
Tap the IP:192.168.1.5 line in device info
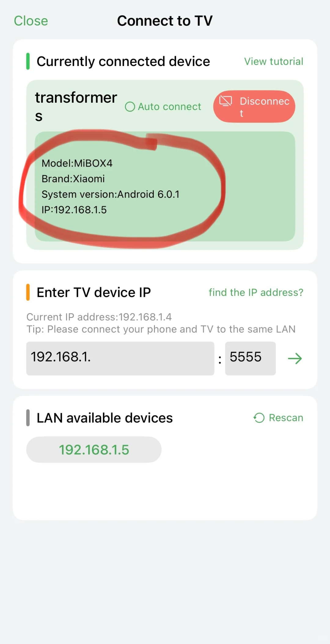click(74, 210)
